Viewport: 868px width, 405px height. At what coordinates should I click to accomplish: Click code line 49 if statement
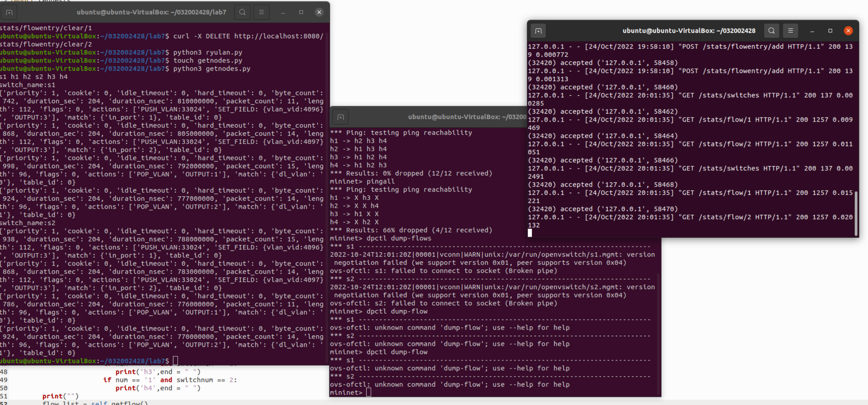click(x=170, y=380)
